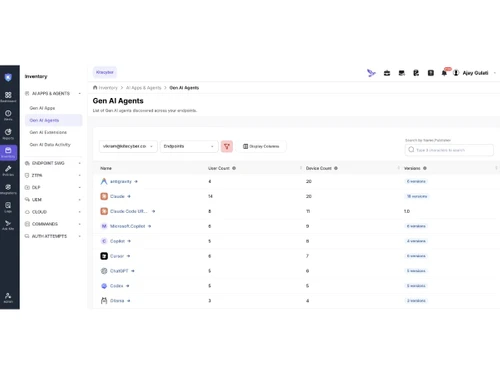Click the Name column header
The height and width of the screenshot is (375, 500).
coord(106,168)
